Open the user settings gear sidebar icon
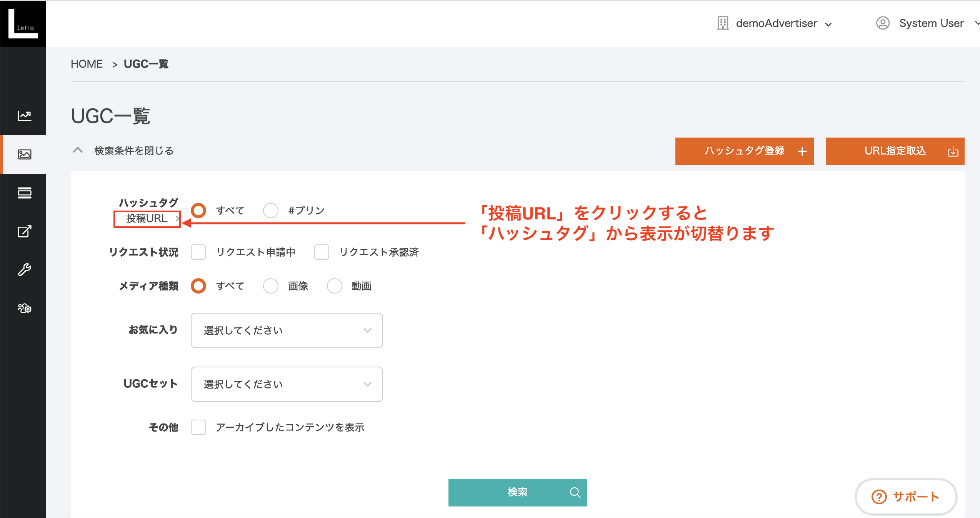The height and width of the screenshot is (518, 980). (x=24, y=308)
